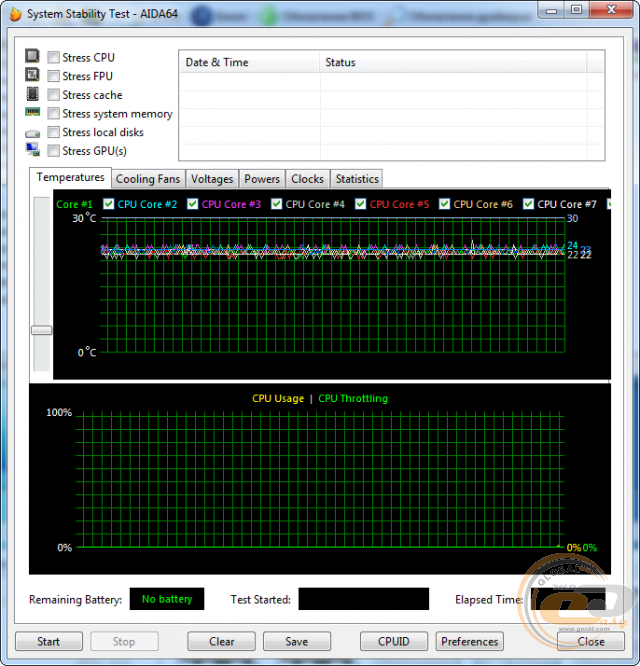
Task: Click the Save button
Action: pos(296,641)
